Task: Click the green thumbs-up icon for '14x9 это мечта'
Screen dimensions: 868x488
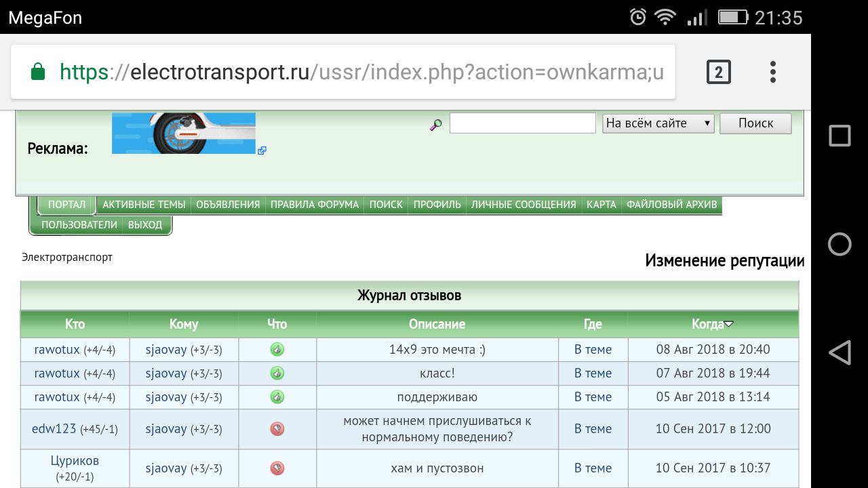Action: tap(277, 350)
